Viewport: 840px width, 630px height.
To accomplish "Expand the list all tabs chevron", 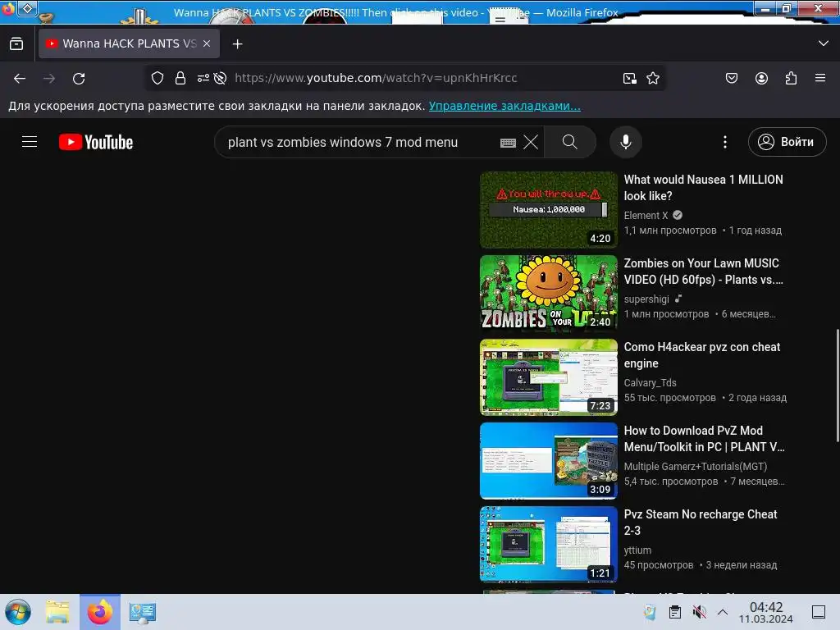I will [x=824, y=43].
